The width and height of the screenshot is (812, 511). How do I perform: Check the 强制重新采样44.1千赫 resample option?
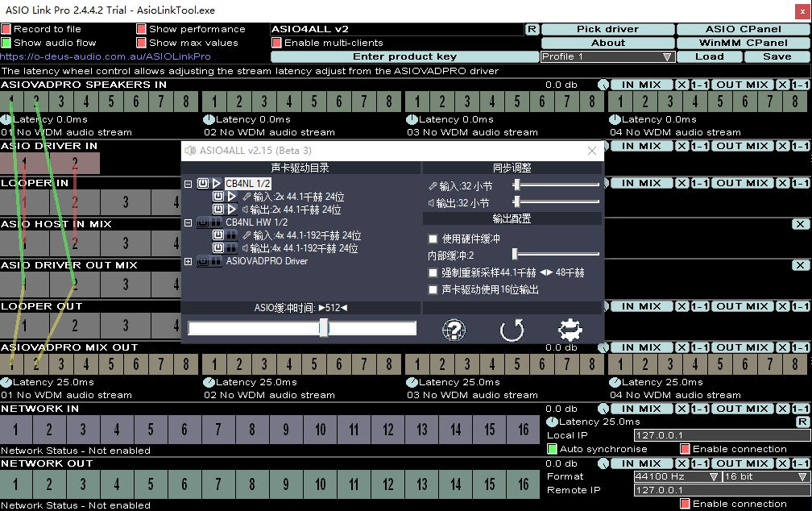tap(433, 272)
